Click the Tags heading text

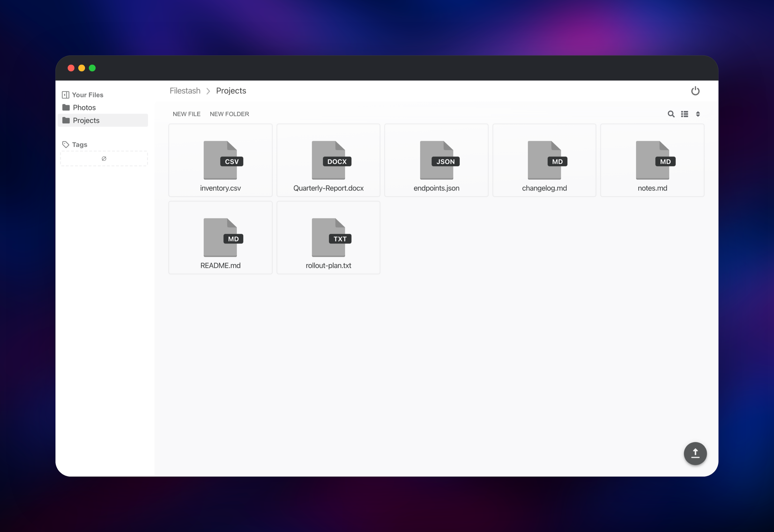coord(80,145)
